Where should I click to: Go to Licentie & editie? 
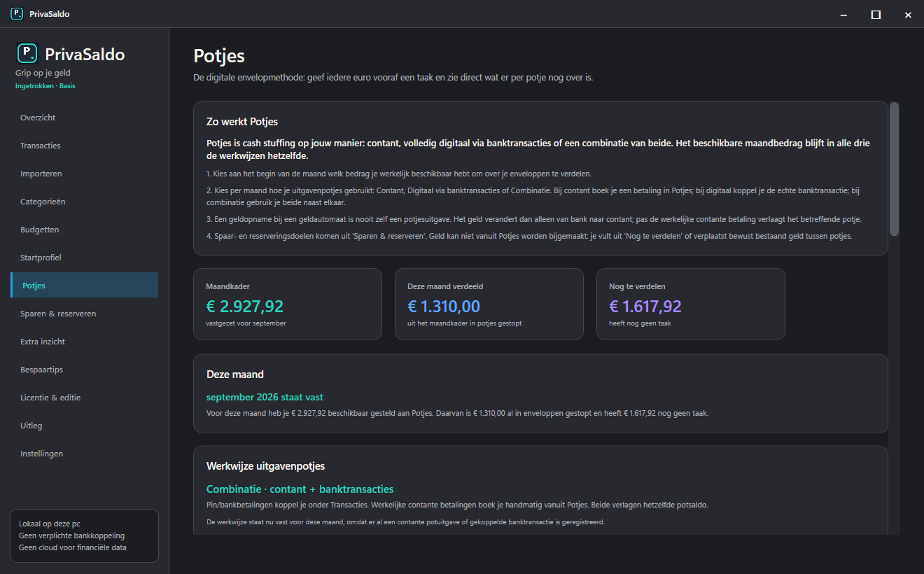84,398
